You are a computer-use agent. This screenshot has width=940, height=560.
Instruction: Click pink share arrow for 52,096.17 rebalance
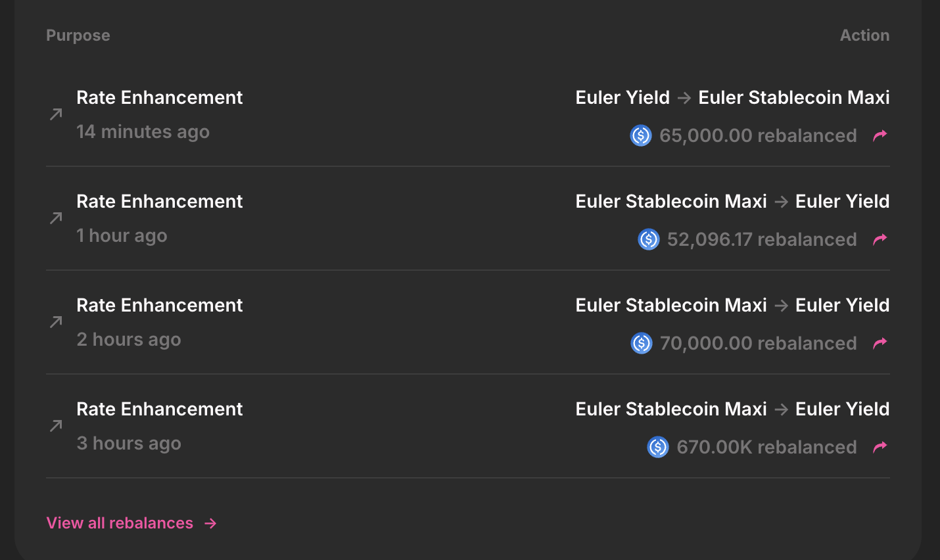click(x=880, y=239)
